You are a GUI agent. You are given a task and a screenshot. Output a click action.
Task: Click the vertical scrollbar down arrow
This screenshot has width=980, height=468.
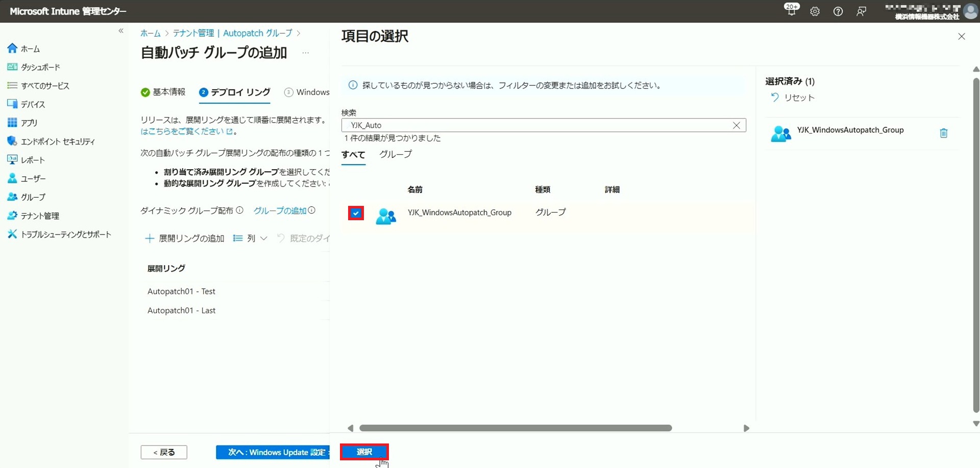[x=976, y=424]
